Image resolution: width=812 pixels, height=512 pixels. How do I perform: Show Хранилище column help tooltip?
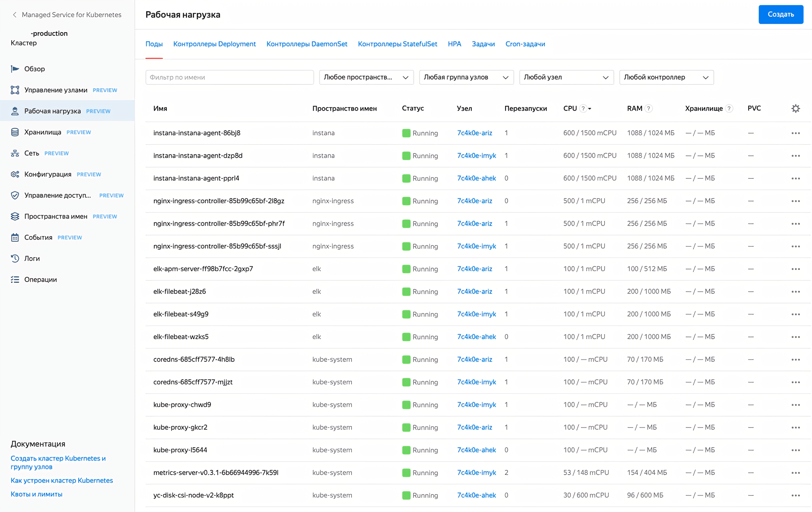(x=729, y=108)
